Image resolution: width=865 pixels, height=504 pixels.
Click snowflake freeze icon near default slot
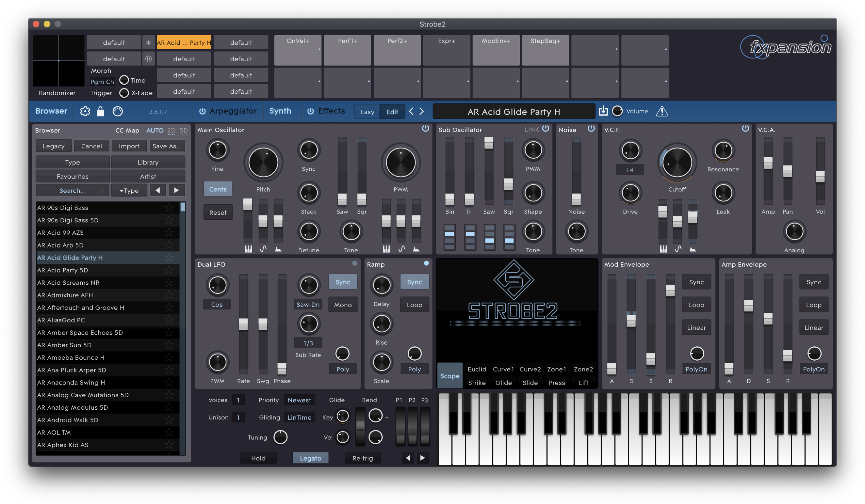click(148, 42)
